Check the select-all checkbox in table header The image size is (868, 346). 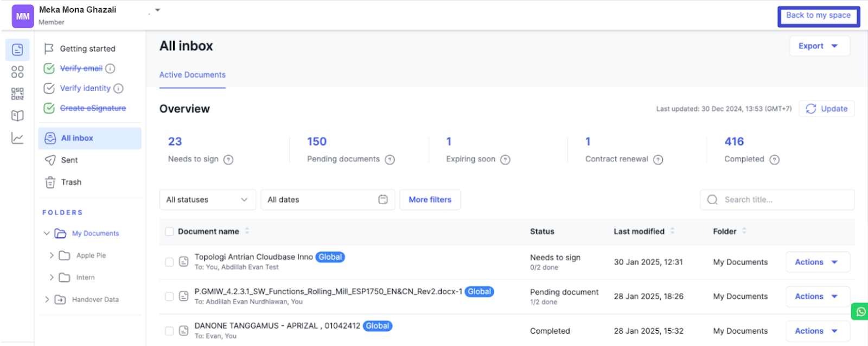pos(169,232)
